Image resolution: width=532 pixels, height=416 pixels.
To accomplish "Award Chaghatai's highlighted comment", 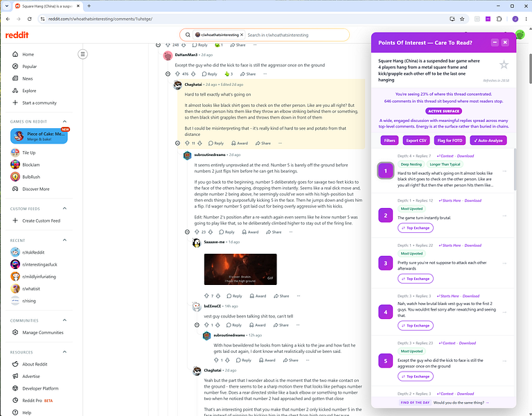I will [240, 144].
